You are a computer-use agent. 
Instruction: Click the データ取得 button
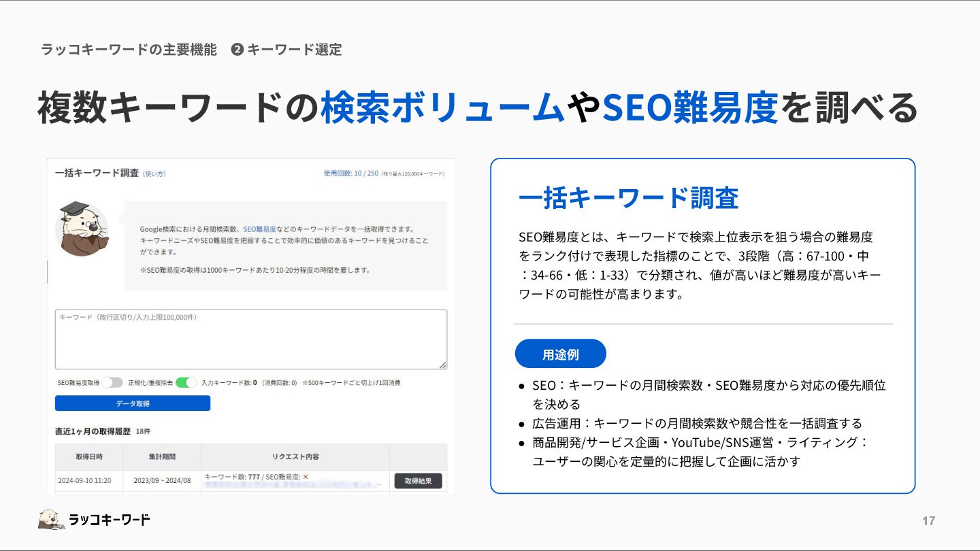tap(133, 403)
